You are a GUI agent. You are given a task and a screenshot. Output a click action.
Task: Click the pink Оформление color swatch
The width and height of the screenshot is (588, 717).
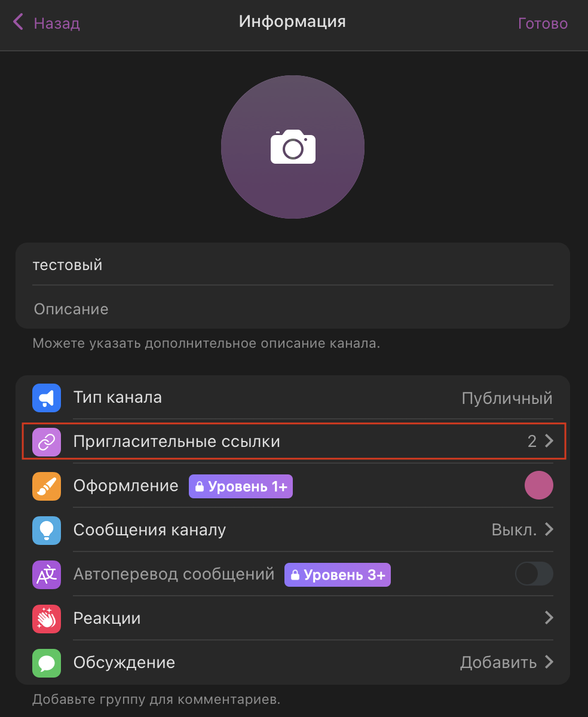538,486
